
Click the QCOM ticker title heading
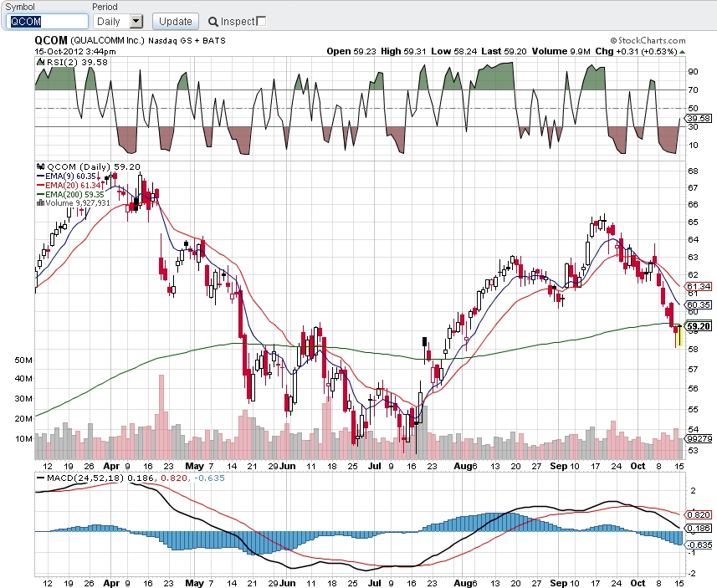(x=51, y=40)
